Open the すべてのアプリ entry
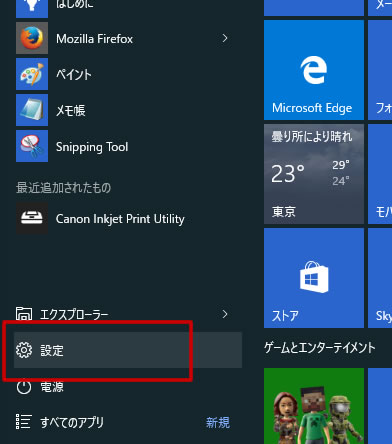Image resolution: width=392 pixels, height=444 pixels. pos(128,422)
